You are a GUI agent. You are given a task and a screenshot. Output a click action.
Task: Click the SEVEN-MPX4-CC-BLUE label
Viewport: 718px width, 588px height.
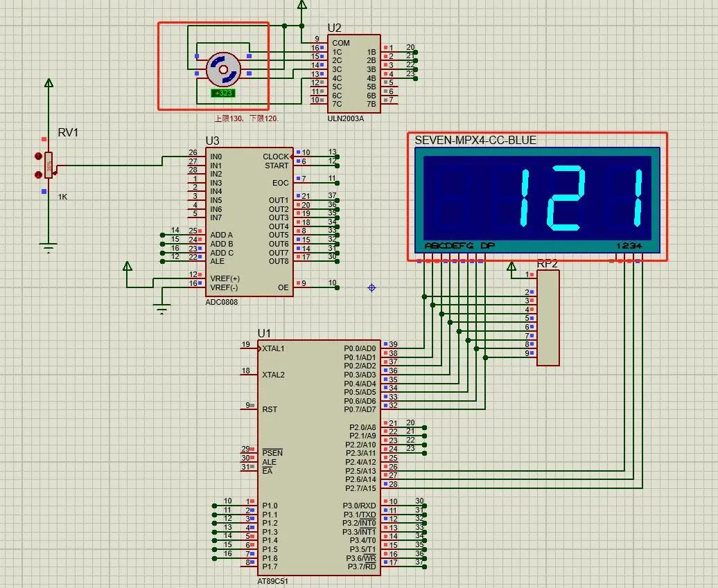coord(475,140)
